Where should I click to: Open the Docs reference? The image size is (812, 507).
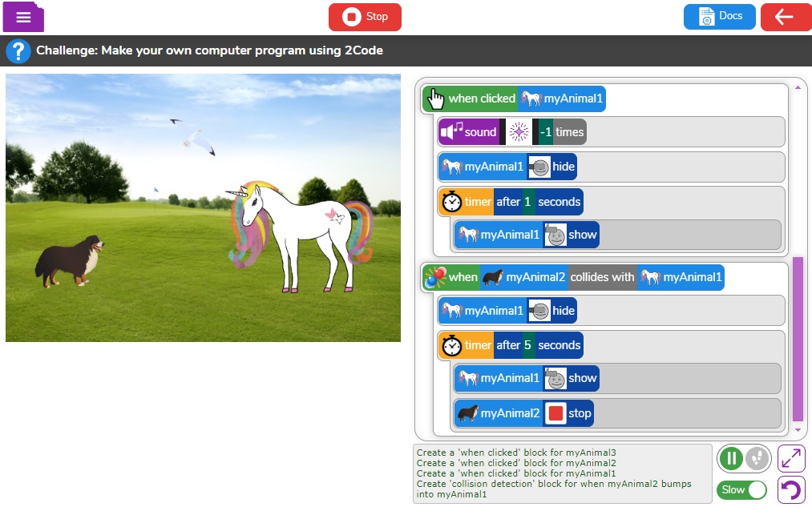pos(719,17)
